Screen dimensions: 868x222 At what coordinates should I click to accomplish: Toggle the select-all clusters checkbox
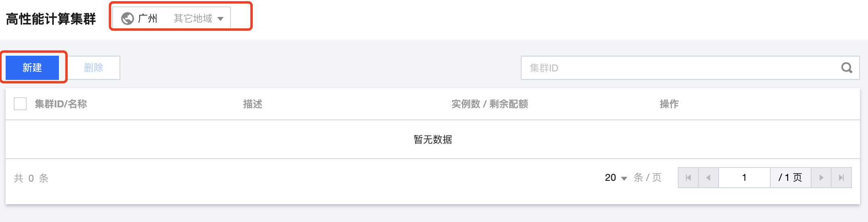point(20,104)
